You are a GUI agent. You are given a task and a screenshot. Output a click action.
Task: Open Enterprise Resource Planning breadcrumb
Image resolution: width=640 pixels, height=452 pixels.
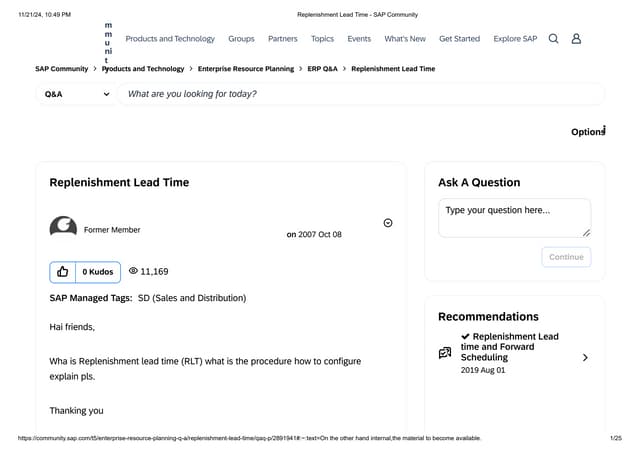(246, 69)
